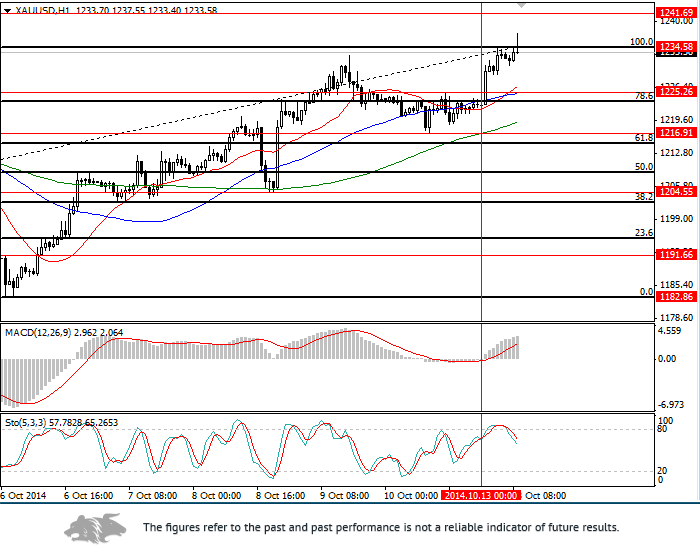The height and width of the screenshot is (552, 700).
Task: Click the red 1191.66 price label
Action: click(676, 255)
